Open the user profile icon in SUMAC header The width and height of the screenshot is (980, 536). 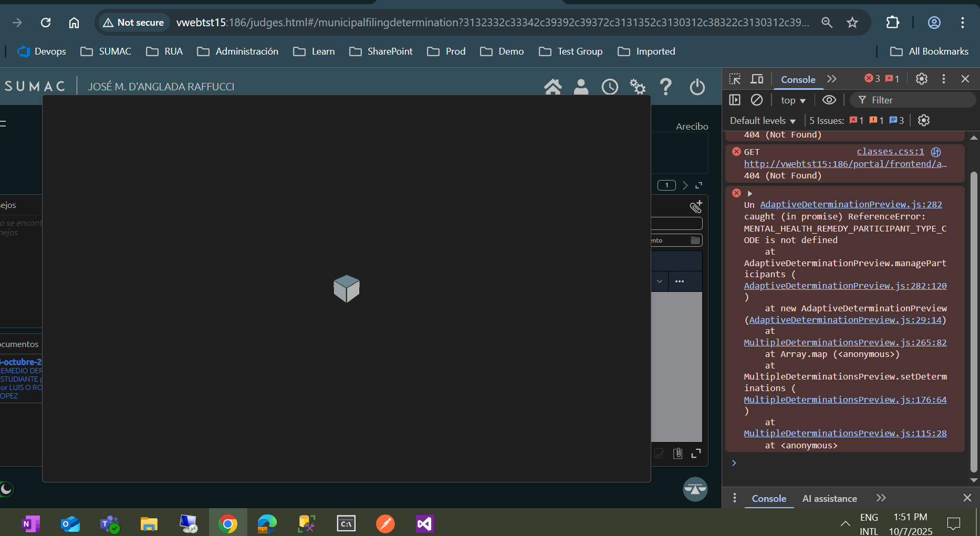pyautogui.click(x=581, y=87)
